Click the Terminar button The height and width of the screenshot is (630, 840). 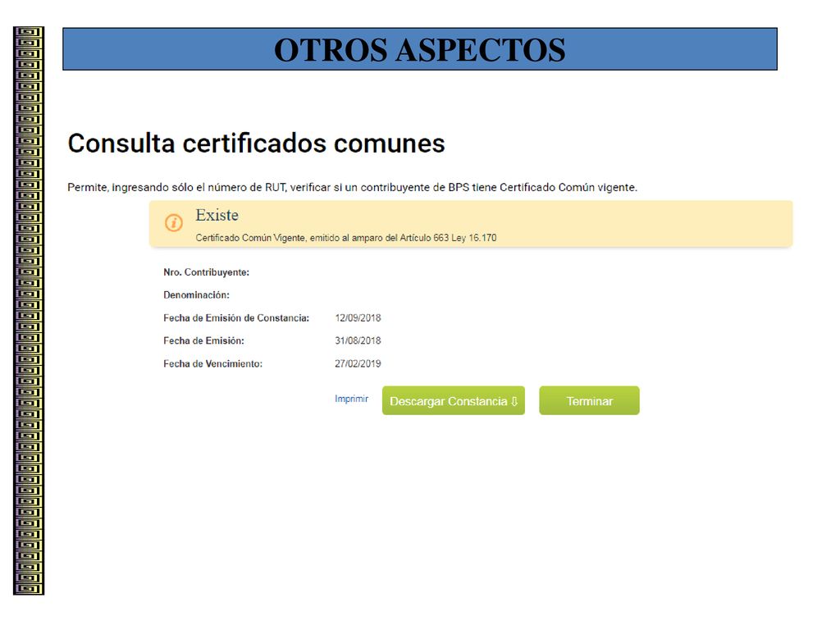589,400
